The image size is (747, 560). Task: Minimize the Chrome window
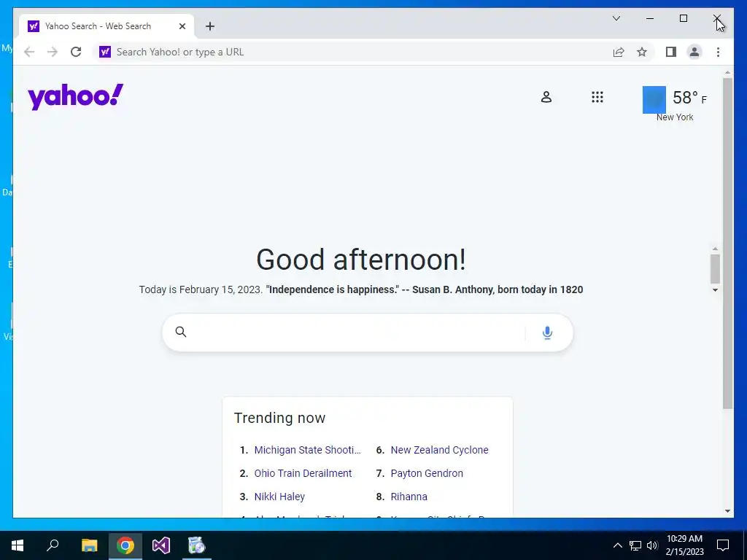coord(650,18)
